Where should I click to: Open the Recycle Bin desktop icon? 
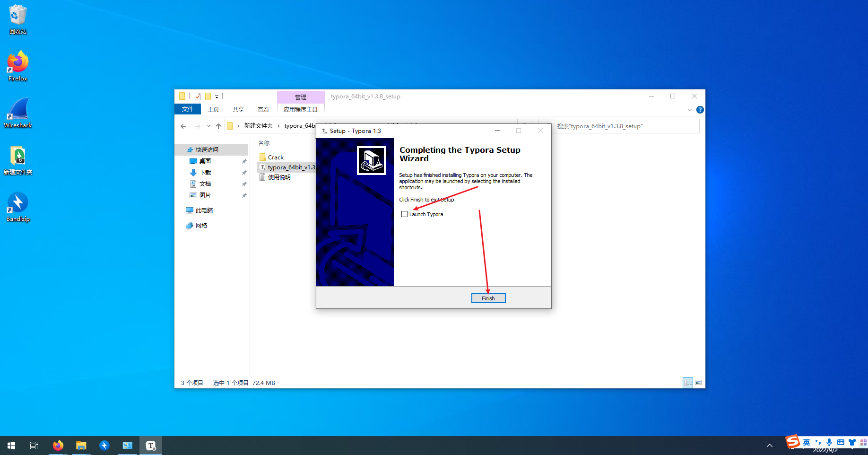click(18, 20)
